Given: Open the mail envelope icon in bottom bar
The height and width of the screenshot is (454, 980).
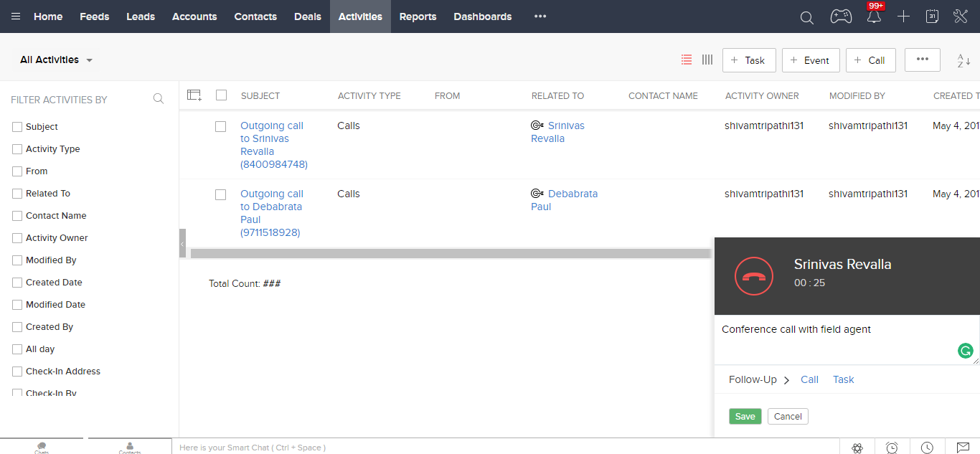Looking at the screenshot, I should (x=963, y=448).
